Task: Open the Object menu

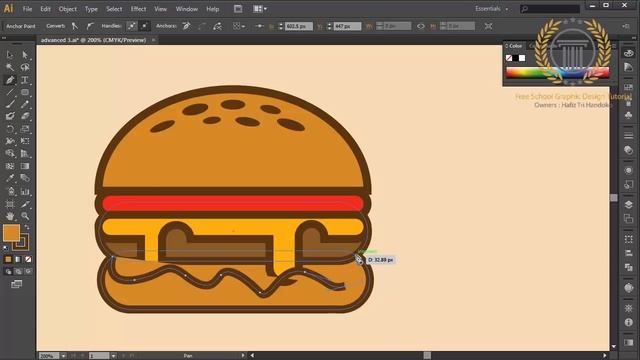Action: pyautogui.click(x=67, y=9)
